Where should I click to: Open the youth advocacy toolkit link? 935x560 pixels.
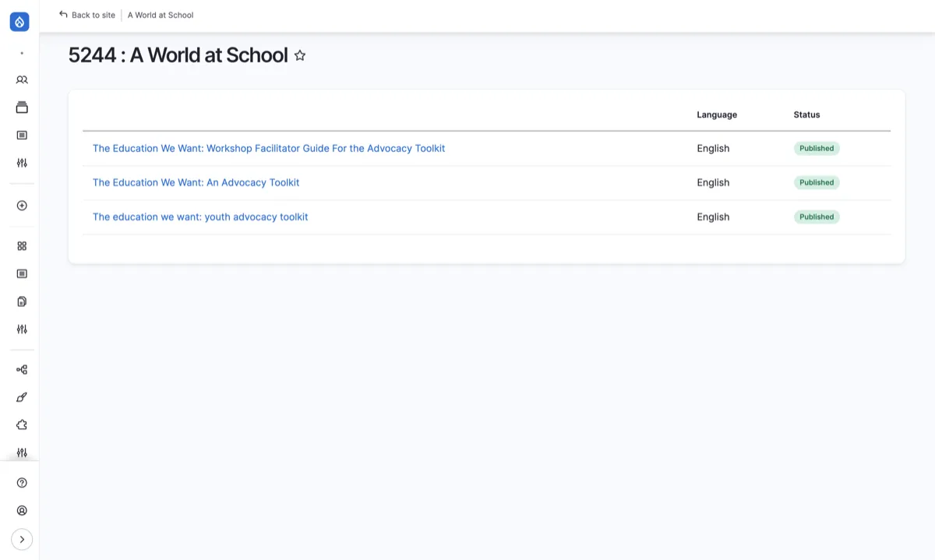(200, 217)
